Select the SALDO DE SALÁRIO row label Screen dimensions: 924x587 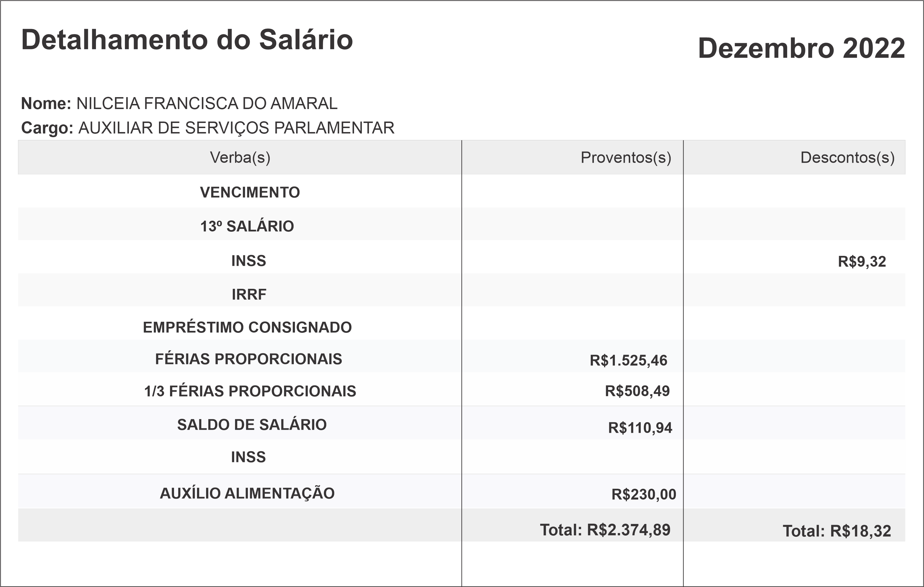click(x=252, y=425)
